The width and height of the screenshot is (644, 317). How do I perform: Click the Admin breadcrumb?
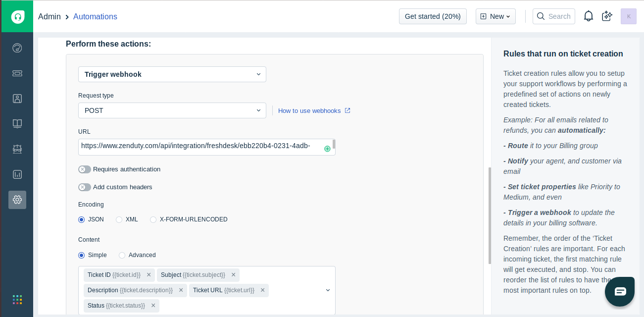(50, 16)
